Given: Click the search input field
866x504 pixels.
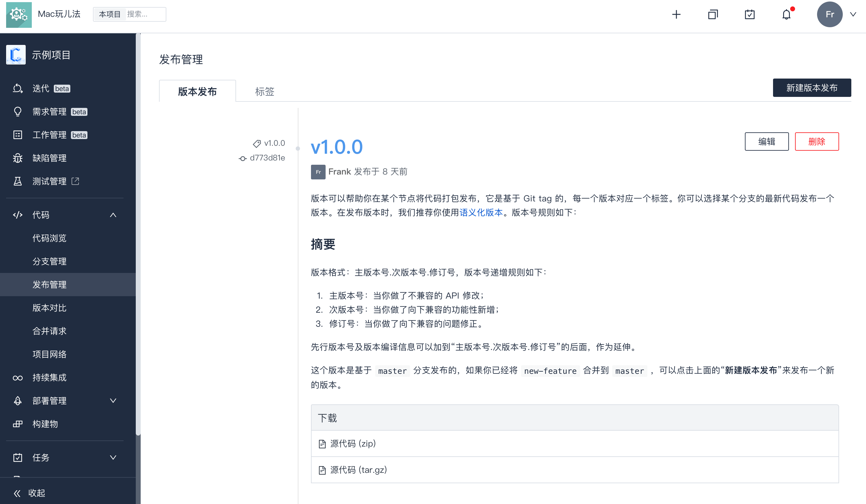Looking at the screenshot, I should point(145,14).
